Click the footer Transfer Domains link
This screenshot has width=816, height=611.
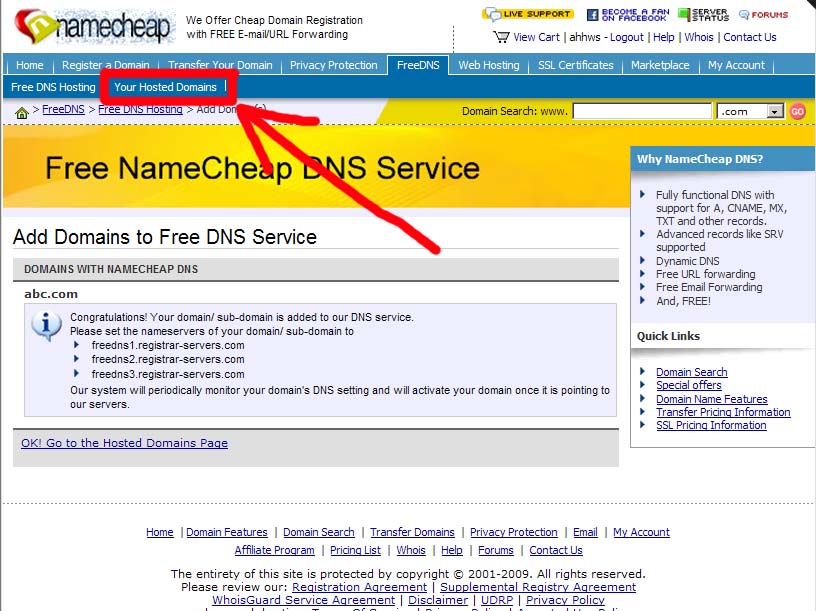tap(412, 532)
